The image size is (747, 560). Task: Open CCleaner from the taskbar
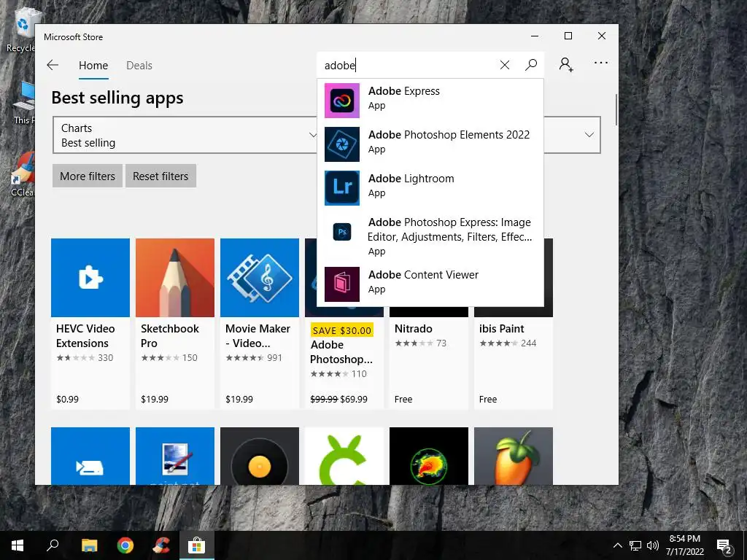161,545
